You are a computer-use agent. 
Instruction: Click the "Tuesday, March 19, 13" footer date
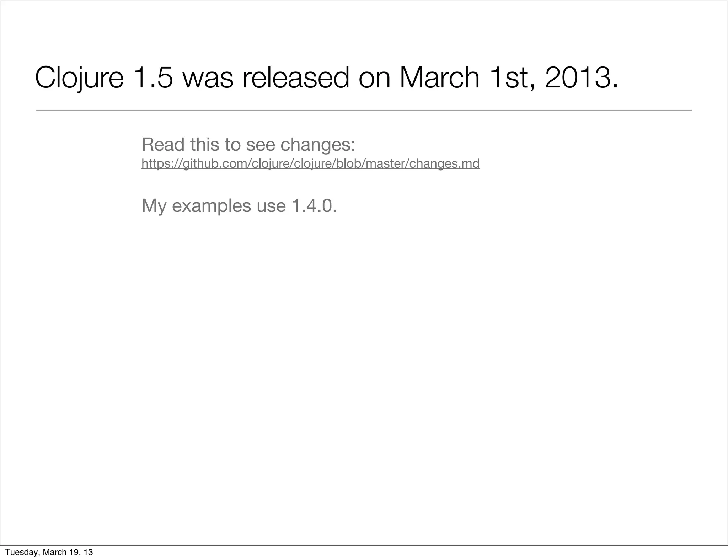(x=49, y=552)
